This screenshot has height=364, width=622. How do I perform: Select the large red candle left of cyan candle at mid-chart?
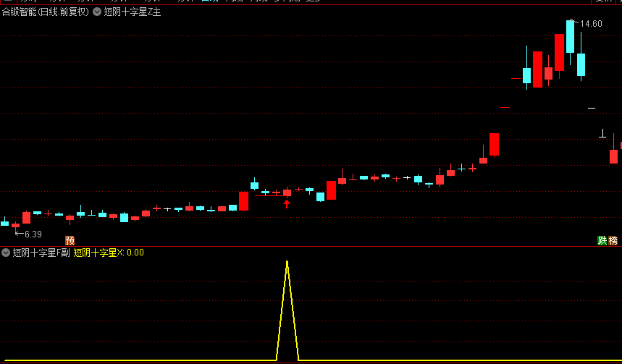[243, 200]
